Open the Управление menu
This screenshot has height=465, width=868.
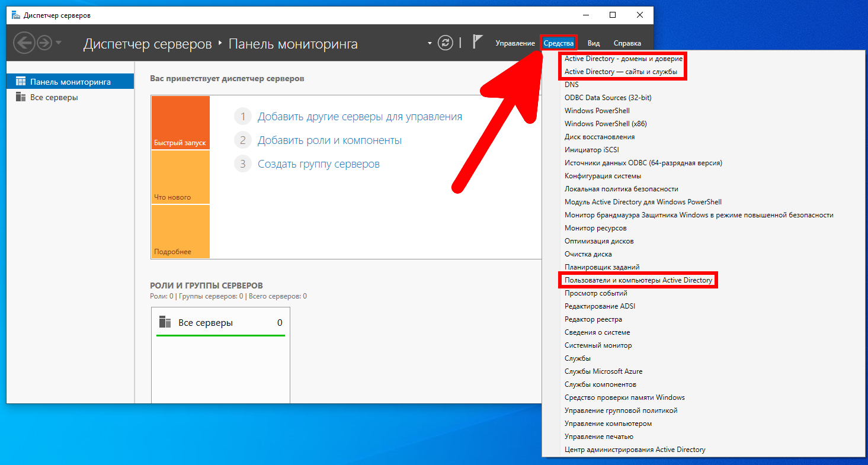(515, 43)
